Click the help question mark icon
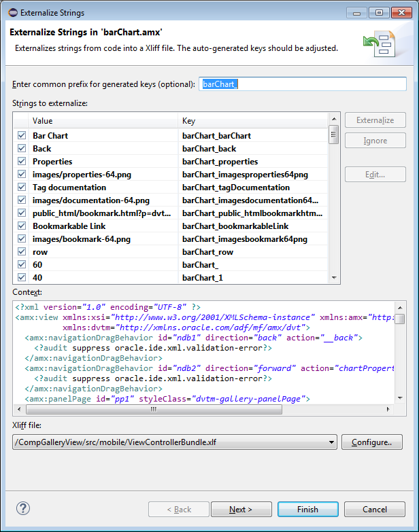 (23, 508)
